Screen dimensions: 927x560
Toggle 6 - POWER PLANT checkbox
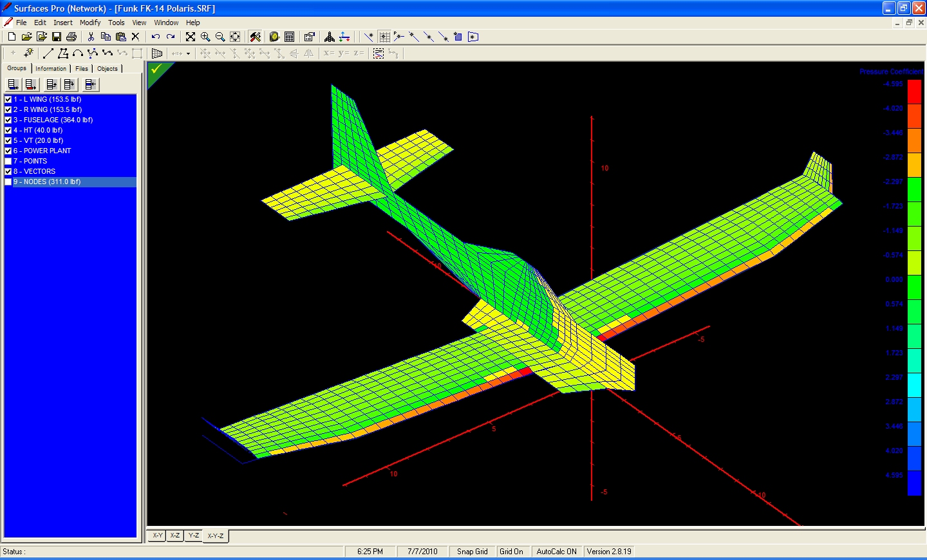pyautogui.click(x=8, y=151)
